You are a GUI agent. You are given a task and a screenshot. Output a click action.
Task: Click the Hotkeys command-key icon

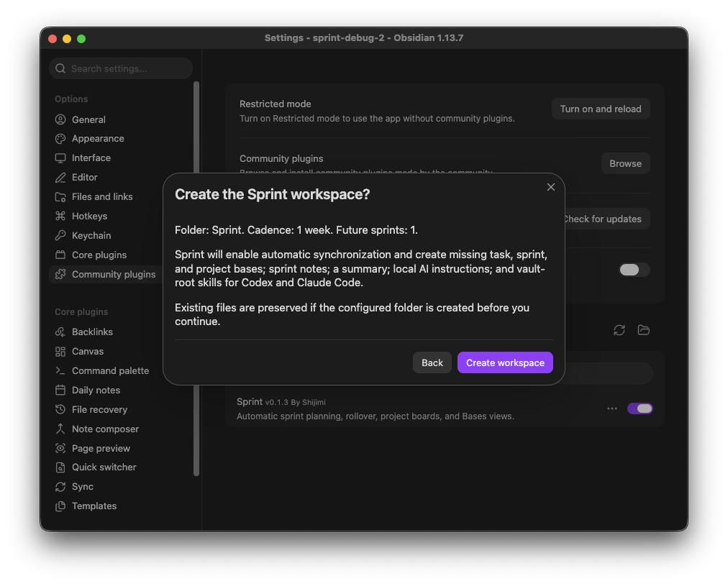click(60, 216)
